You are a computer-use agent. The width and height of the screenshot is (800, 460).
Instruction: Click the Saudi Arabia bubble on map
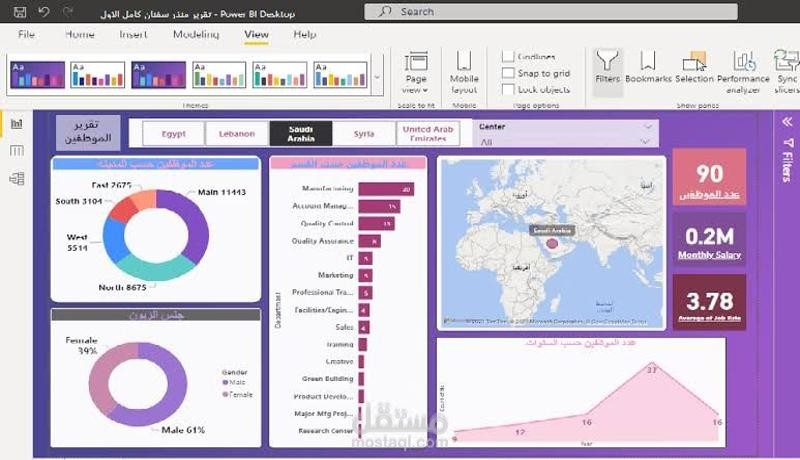click(x=552, y=243)
